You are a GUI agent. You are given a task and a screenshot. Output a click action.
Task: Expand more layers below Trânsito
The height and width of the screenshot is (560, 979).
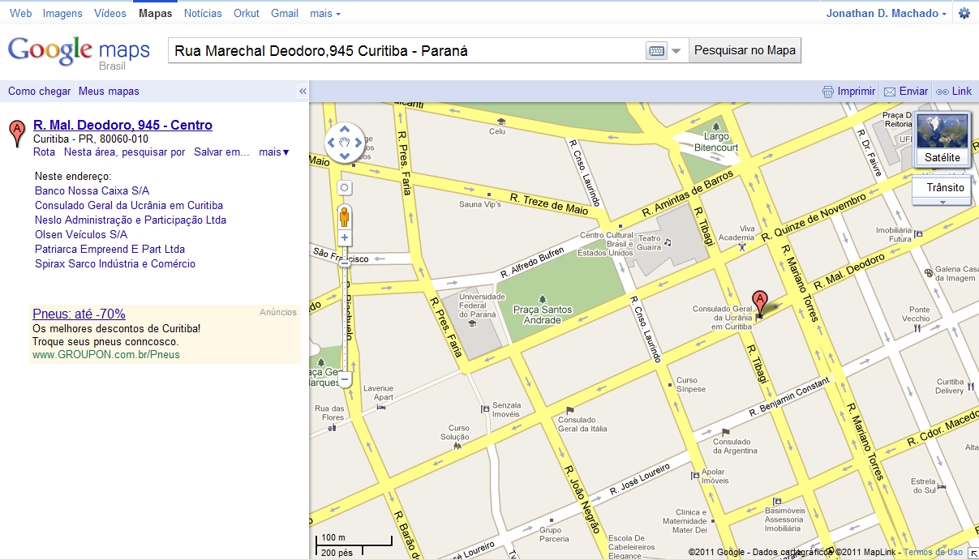[x=942, y=201]
